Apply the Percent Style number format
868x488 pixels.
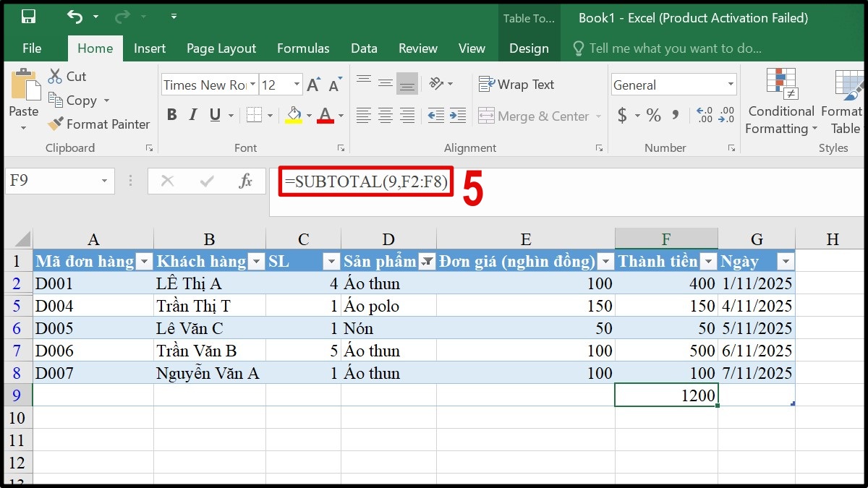652,115
